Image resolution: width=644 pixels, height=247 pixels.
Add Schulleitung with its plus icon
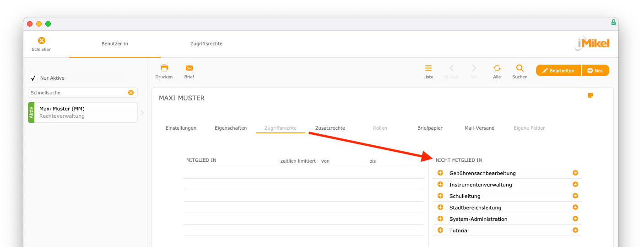point(440,196)
